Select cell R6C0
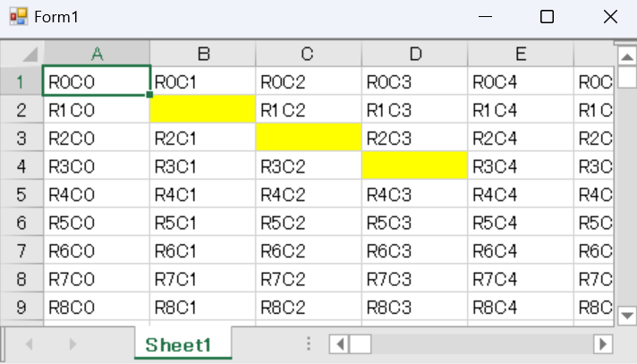Image resolution: width=637 pixels, height=364 pixels. [x=97, y=250]
